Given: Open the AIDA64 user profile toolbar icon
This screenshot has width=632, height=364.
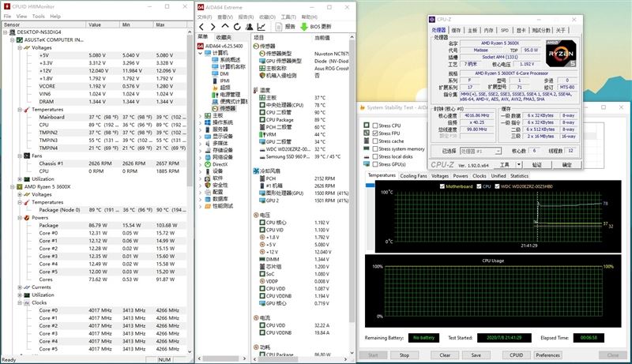Looking at the screenshot, I should pos(249,27).
